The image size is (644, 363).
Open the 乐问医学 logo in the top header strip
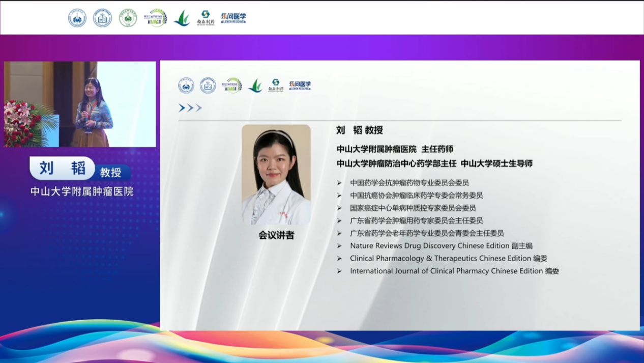233,18
